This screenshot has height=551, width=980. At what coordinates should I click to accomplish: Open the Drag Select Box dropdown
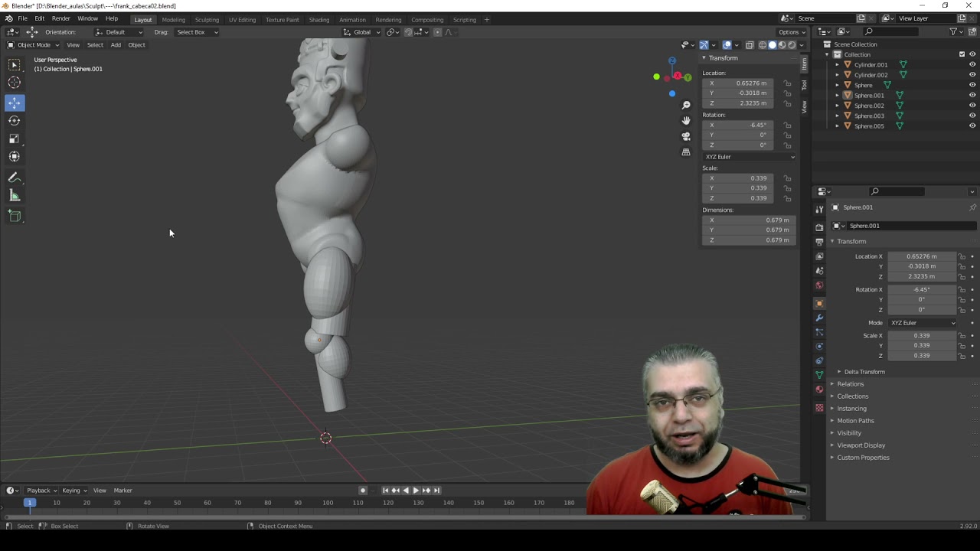click(197, 32)
